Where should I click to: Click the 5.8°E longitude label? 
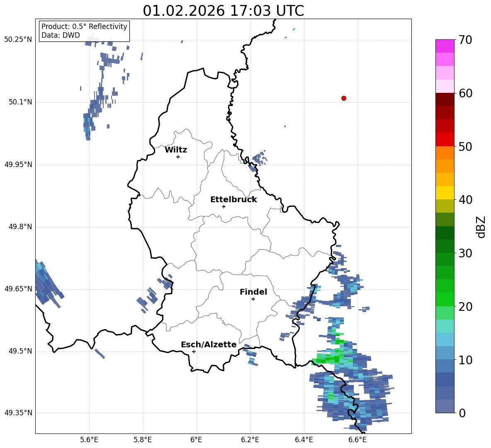coord(143,440)
